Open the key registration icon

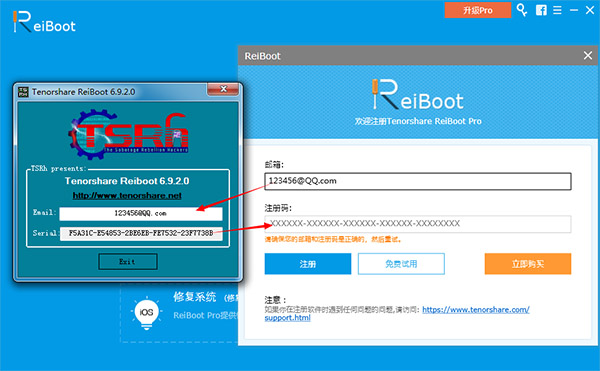[522, 10]
